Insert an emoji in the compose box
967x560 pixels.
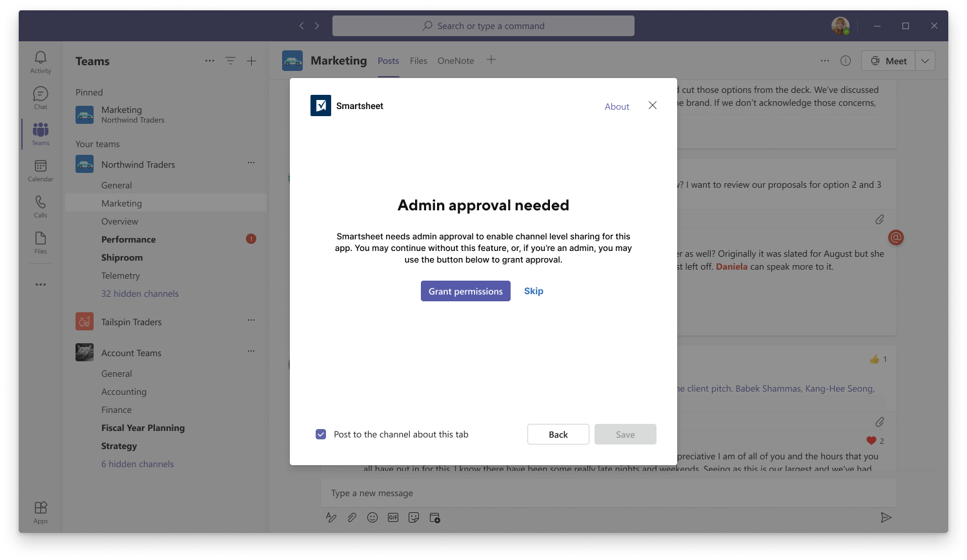[x=372, y=517]
